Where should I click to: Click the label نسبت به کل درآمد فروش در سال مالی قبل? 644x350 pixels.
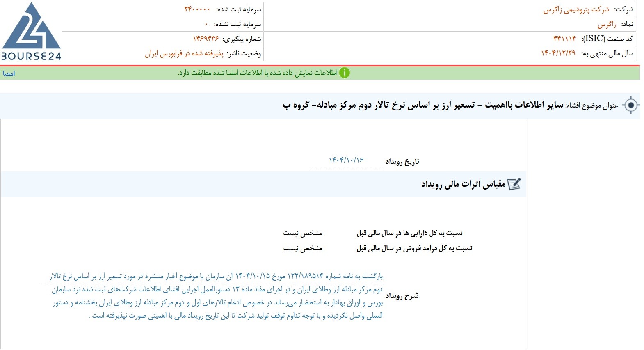(x=414, y=248)
